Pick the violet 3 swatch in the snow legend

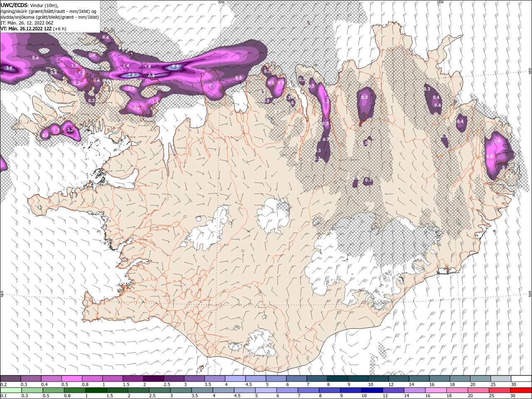click(x=195, y=379)
